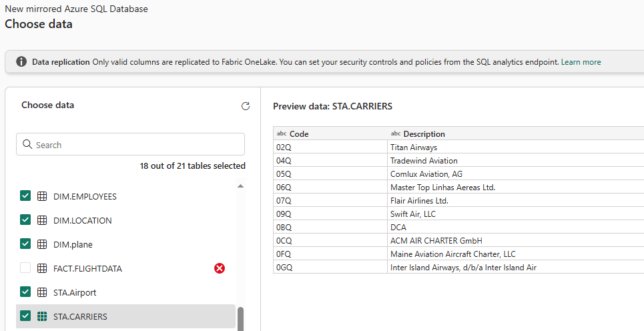Uncheck the STA.CARRIERS checkbox
The width and height of the screenshot is (644, 331).
[x=25, y=316]
